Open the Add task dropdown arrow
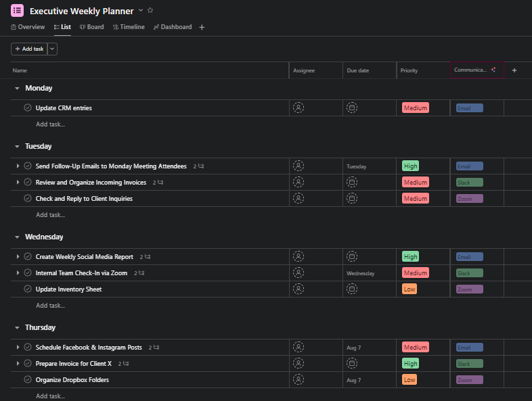Image resolution: width=532 pixels, height=401 pixels. click(53, 49)
